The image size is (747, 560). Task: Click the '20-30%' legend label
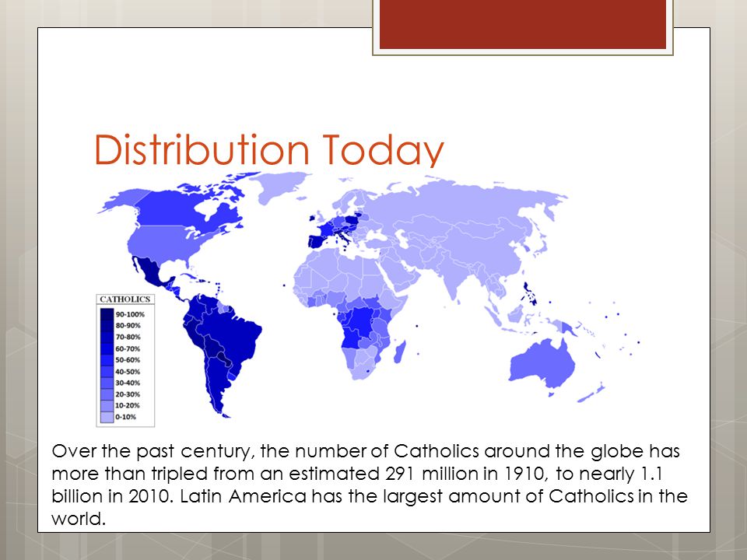(x=128, y=394)
